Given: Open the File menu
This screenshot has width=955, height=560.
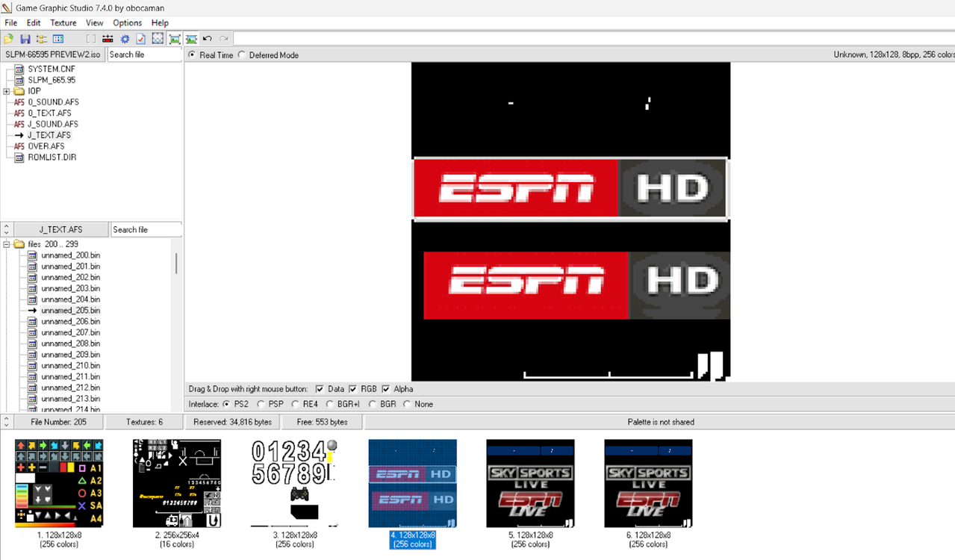Looking at the screenshot, I should pyautogui.click(x=11, y=23).
